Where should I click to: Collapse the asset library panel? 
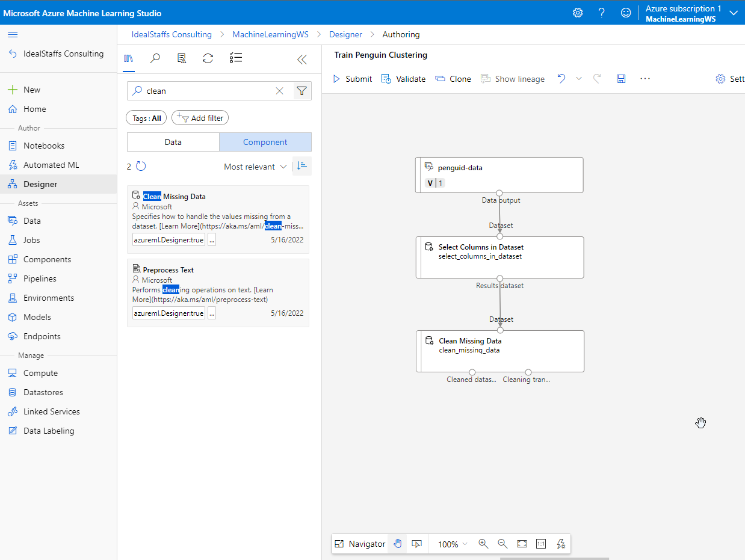(302, 59)
